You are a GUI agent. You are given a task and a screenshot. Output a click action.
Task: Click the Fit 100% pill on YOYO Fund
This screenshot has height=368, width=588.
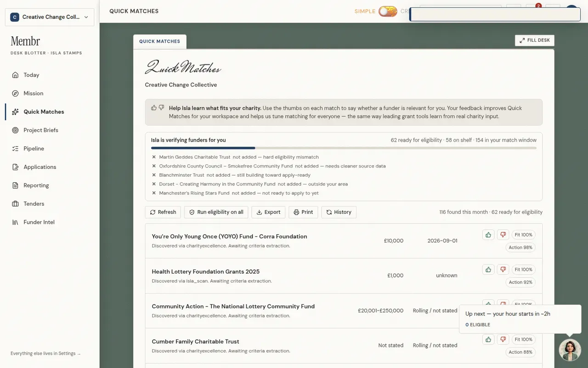pyautogui.click(x=523, y=235)
